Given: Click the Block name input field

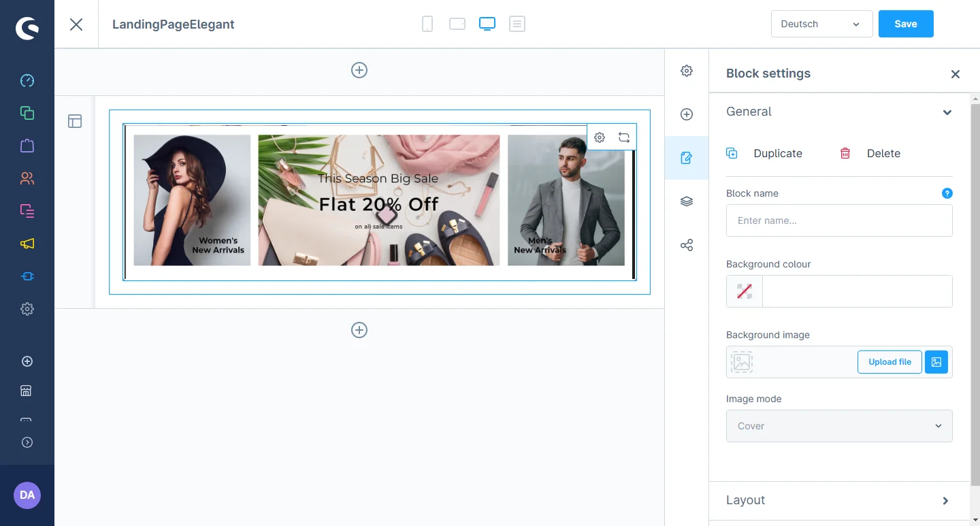Looking at the screenshot, I should coord(839,220).
